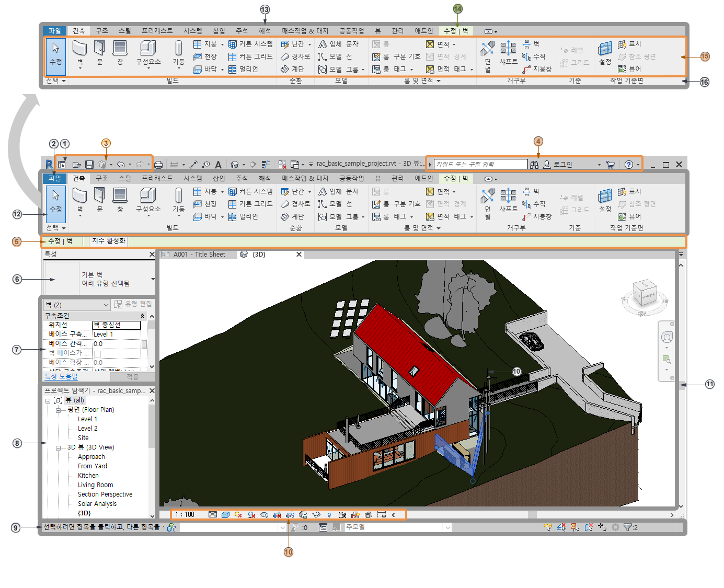Open the 벽 (2) instance filter dropdown

pyautogui.click(x=77, y=305)
